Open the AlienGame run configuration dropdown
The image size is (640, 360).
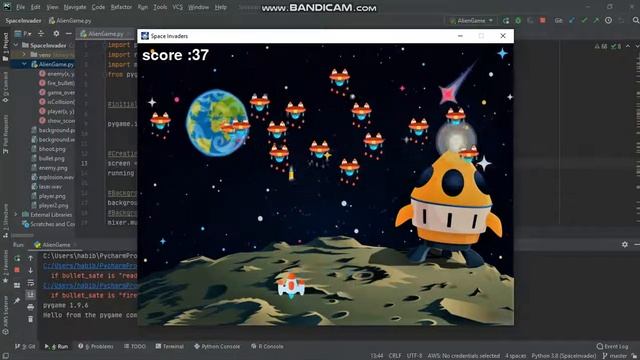tap(471, 20)
